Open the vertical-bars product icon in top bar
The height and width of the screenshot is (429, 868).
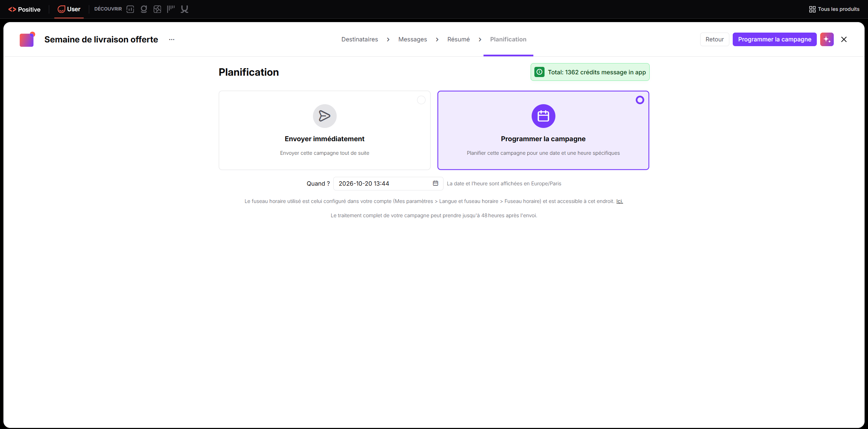171,9
